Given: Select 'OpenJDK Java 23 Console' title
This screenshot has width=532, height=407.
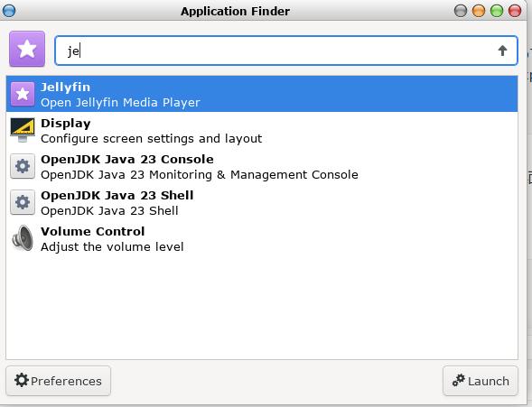Looking at the screenshot, I should click(x=127, y=159).
